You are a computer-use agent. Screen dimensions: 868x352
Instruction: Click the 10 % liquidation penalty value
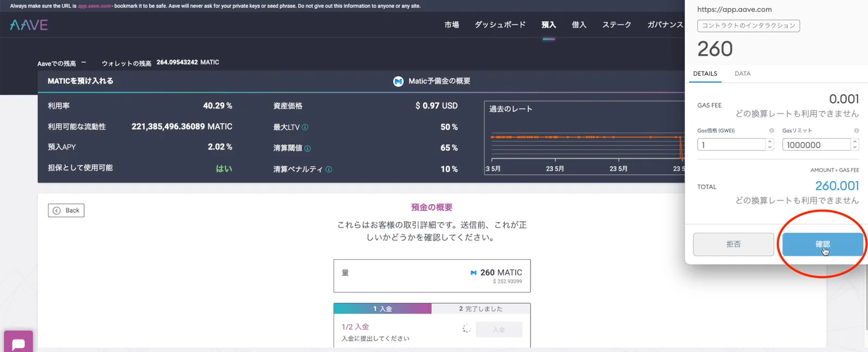click(x=449, y=169)
